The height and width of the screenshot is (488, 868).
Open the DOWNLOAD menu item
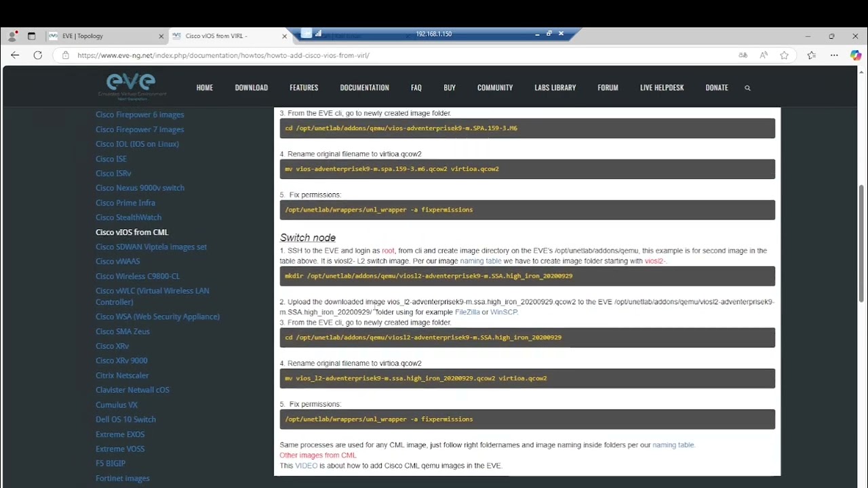(252, 87)
